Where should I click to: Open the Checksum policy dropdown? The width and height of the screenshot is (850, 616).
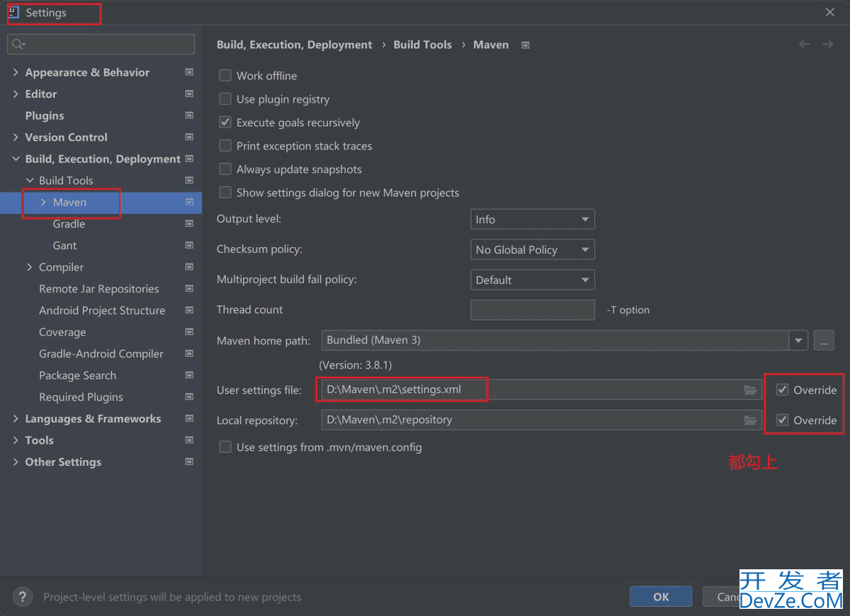coord(532,250)
